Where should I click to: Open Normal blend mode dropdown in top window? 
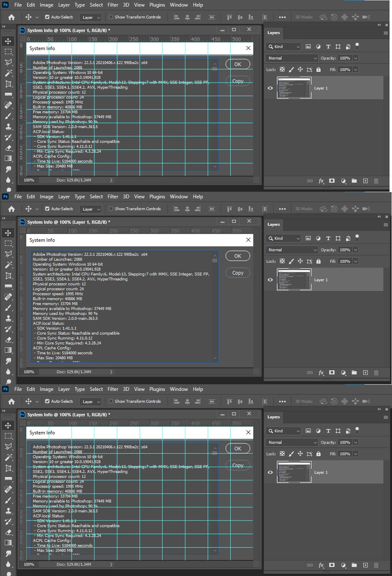(292, 58)
